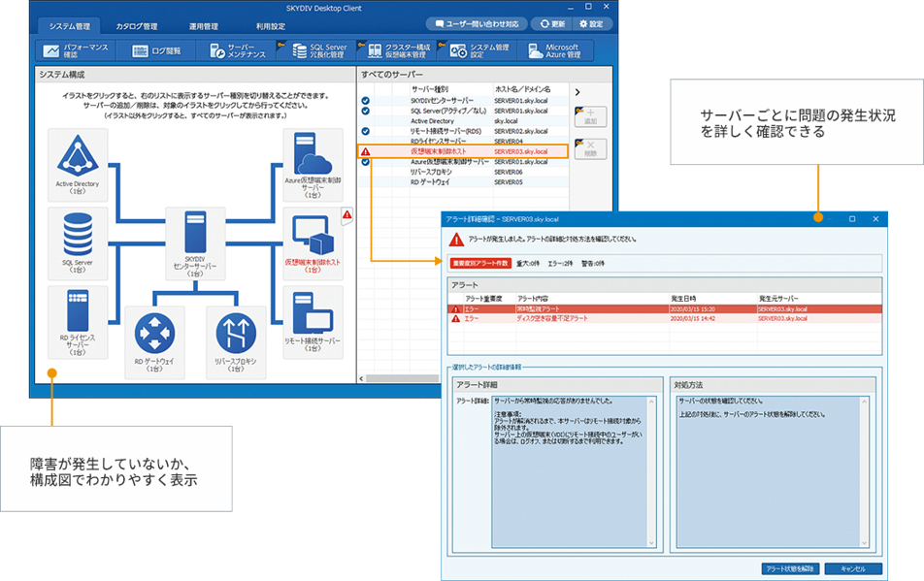The height and width of the screenshot is (581, 924).
Task: Click the red alert badge on 仮想端末制御ホスト tile
Action: [x=347, y=215]
